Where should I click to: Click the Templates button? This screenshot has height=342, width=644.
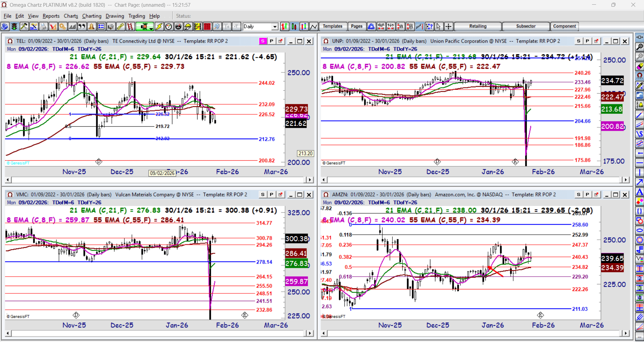(332, 26)
